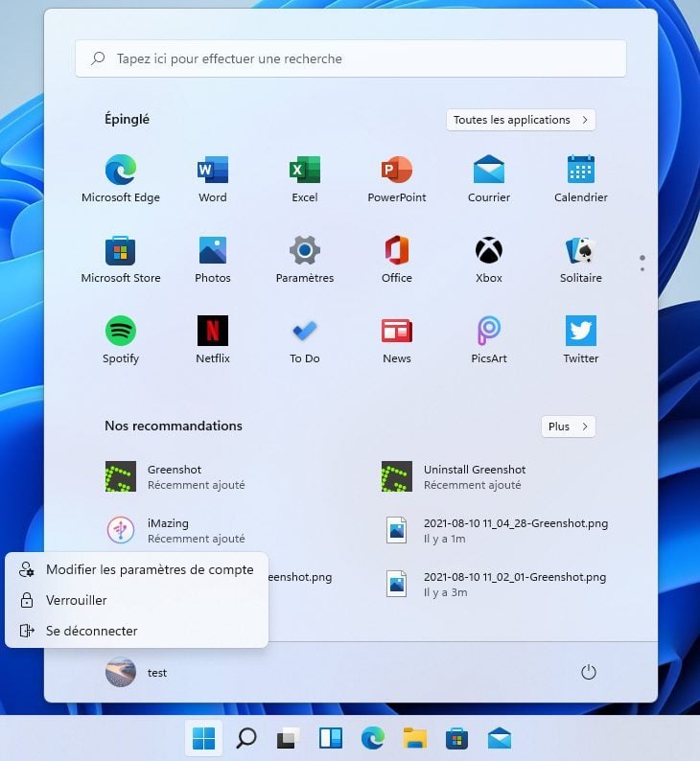
Task: Launch the Photos app
Action: click(x=213, y=259)
